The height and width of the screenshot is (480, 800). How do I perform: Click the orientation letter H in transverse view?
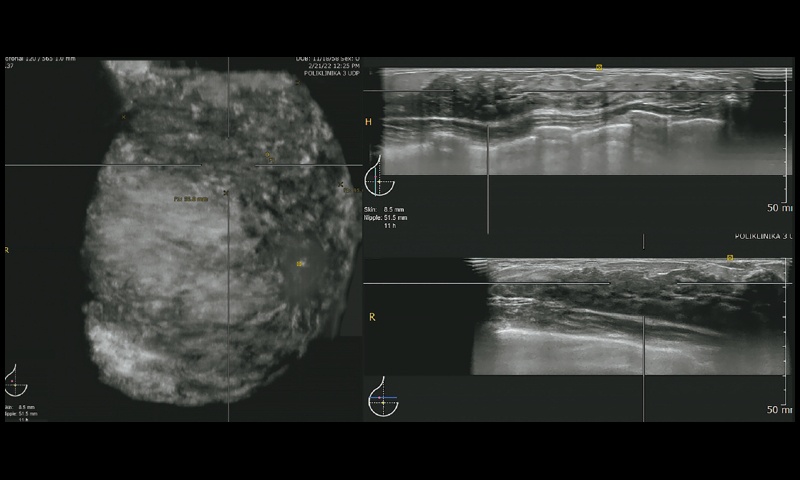click(368, 122)
